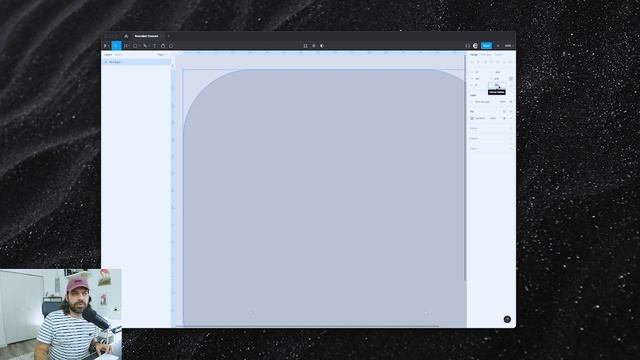Switch to the Layers tab
This screenshot has height=360, width=640.
[x=108, y=55]
